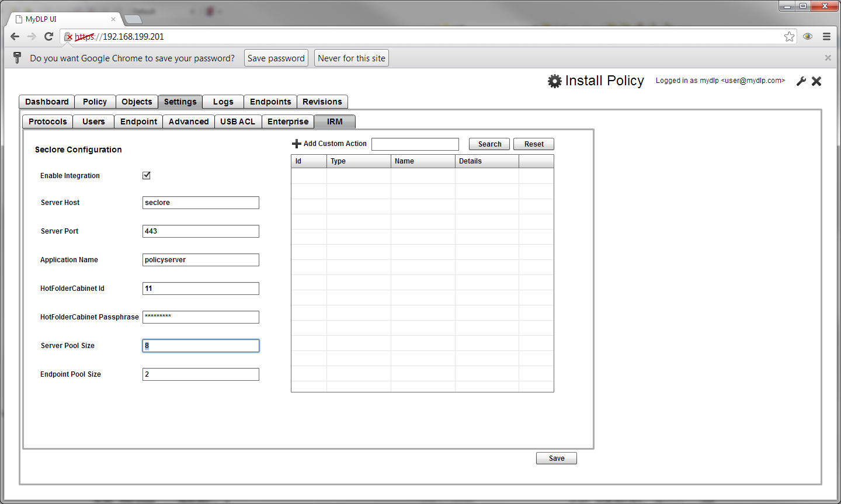The image size is (841, 504).
Task: Click the Server Host input field
Action: point(201,203)
